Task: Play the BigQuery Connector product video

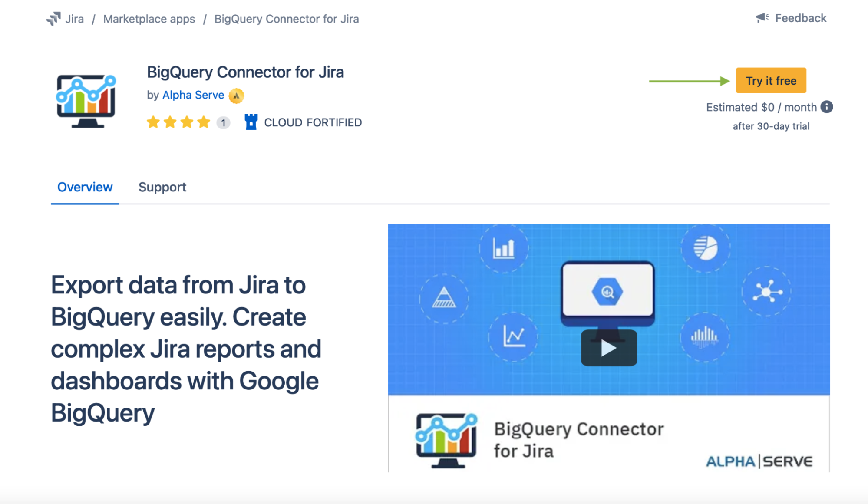Action: point(609,347)
